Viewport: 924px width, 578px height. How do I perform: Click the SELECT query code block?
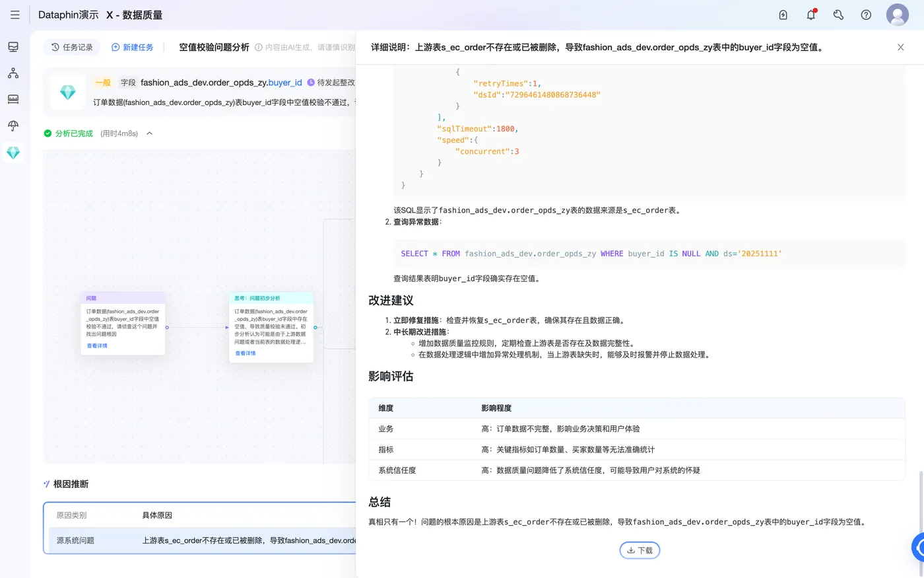tap(649, 254)
